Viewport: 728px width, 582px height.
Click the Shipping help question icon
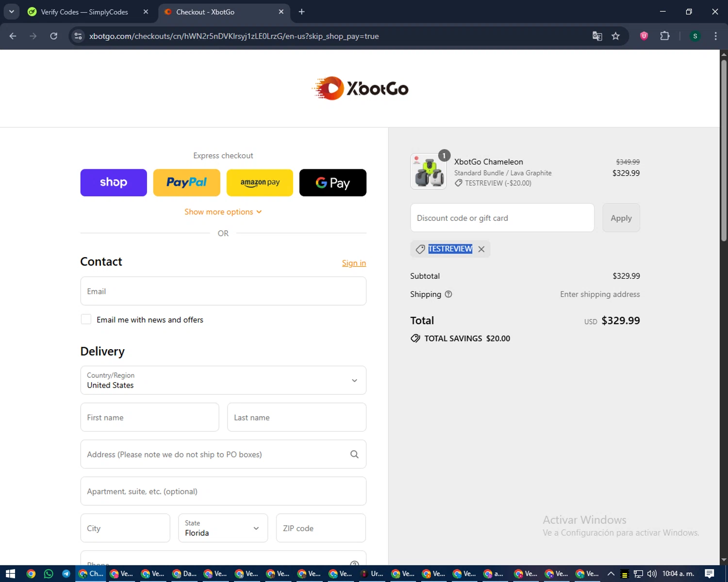click(x=448, y=294)
